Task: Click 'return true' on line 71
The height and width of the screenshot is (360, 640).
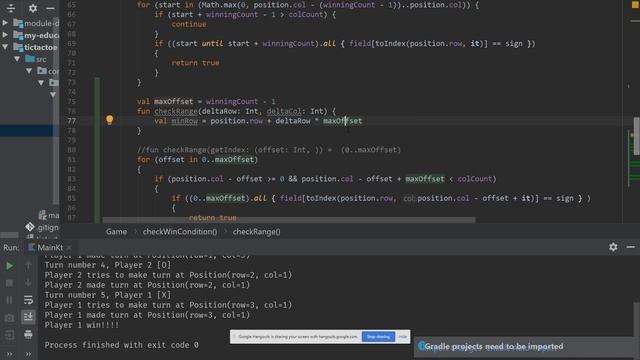Action: point(195,63)
